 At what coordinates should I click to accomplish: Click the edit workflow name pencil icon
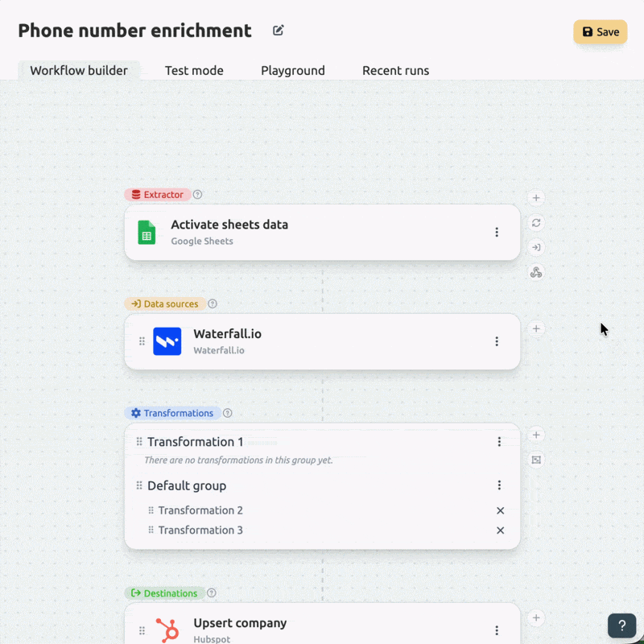point(278,31)
